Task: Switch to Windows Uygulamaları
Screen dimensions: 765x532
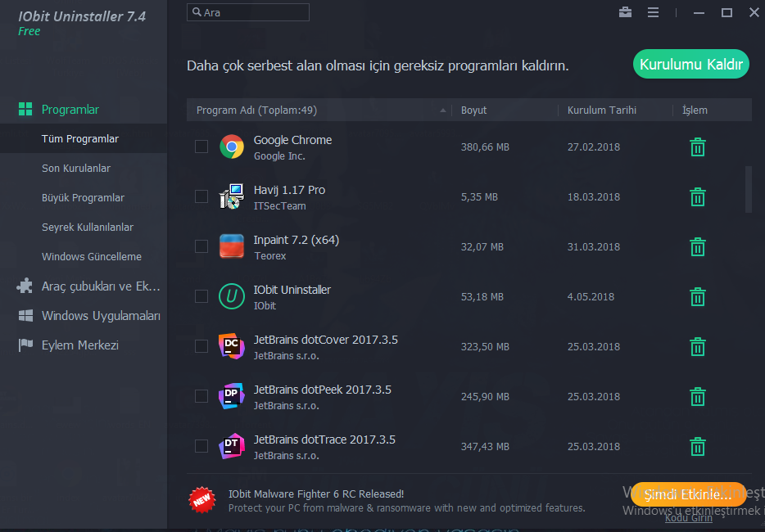Action: pos(101,315)
